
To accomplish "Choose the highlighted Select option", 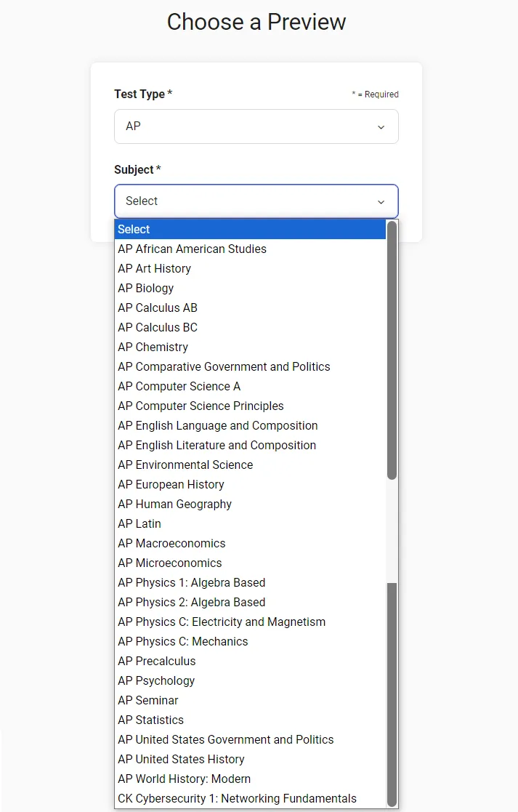I will [250, 229].
